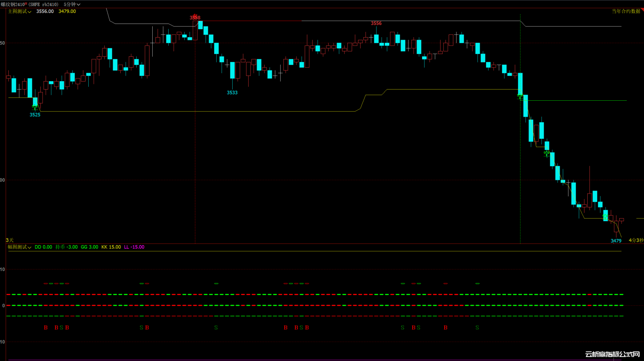Click the 4分3秒 countdown timer
This screenshot has width=644, height=361.
[x=636, y=240]
